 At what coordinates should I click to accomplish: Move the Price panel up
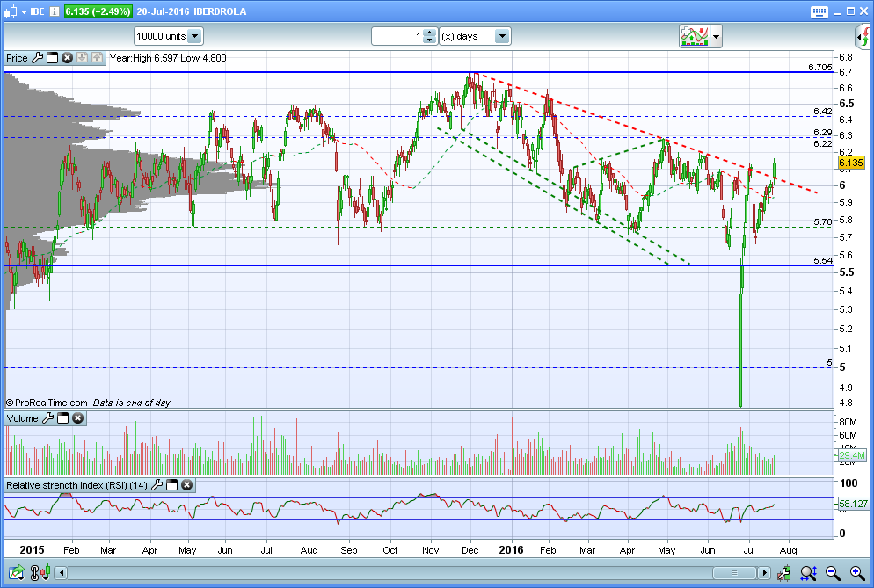[97, 57]
